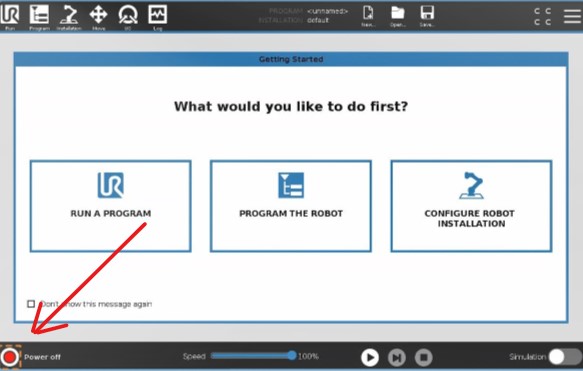Open the Installation tab robot arm icon

click(x=69, y=17)
